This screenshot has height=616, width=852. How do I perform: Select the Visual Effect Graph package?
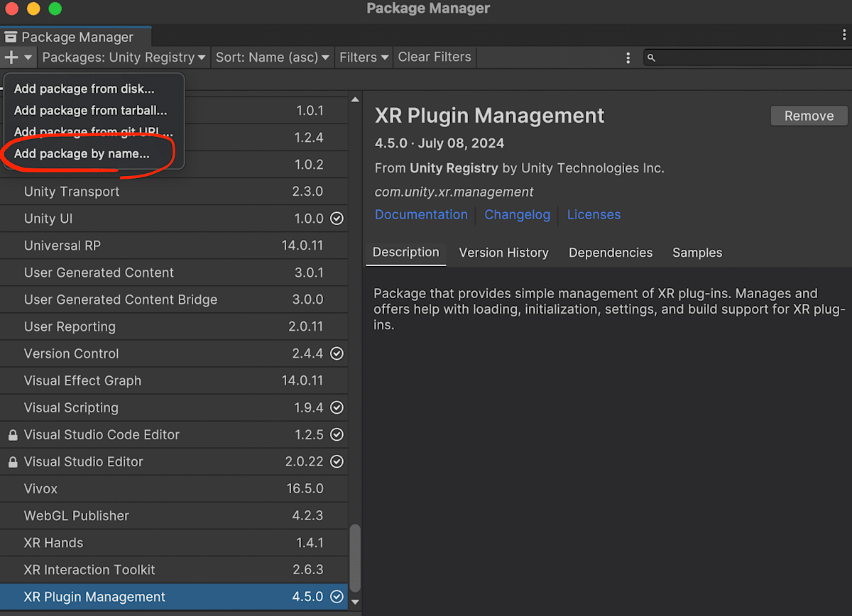174,380
